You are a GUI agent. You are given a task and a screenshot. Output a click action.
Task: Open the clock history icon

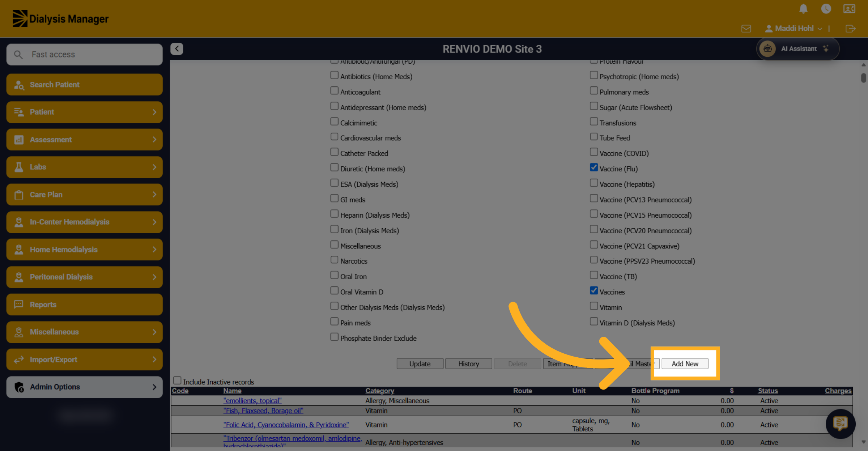[x=826, y=9]
